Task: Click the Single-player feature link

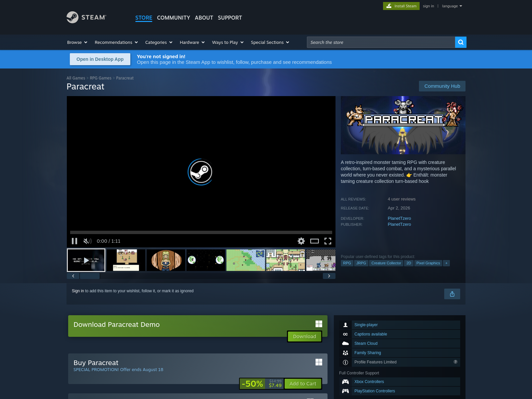Action: [x=366, y=325]
